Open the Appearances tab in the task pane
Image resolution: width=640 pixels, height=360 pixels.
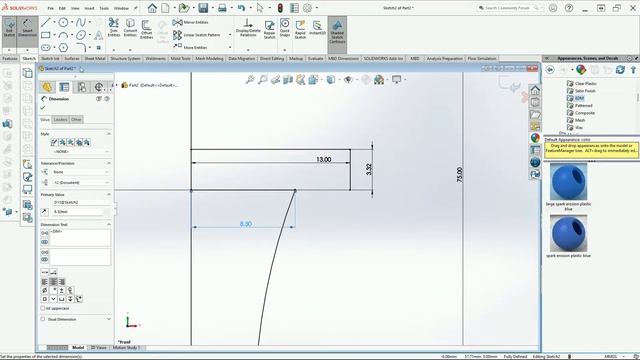535,138
